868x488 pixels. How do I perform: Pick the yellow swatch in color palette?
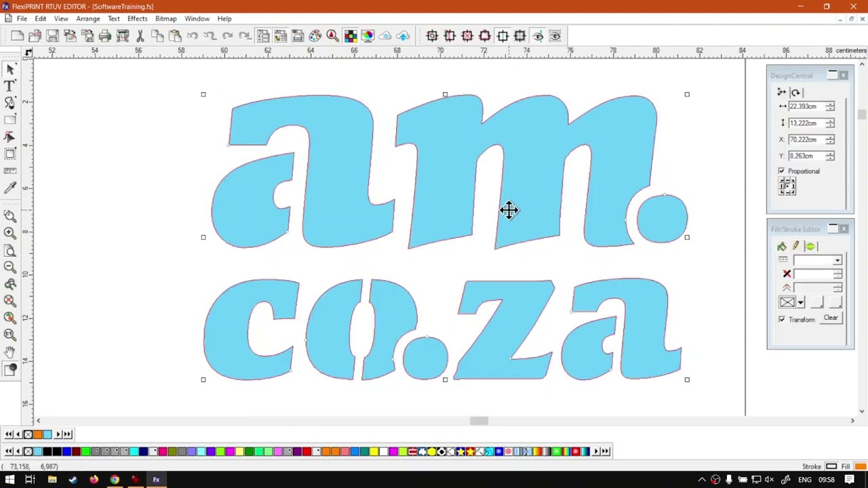[x=374, y=451]
